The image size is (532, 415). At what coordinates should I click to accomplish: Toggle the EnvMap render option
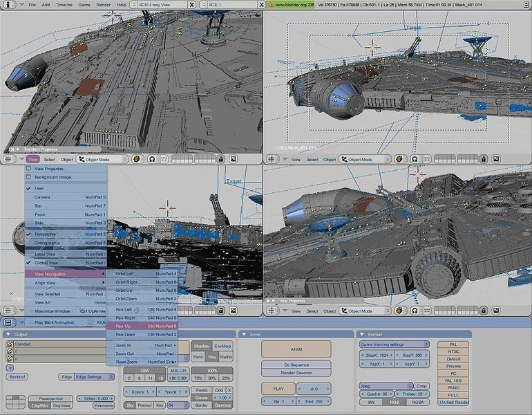[x=222, y=346]
